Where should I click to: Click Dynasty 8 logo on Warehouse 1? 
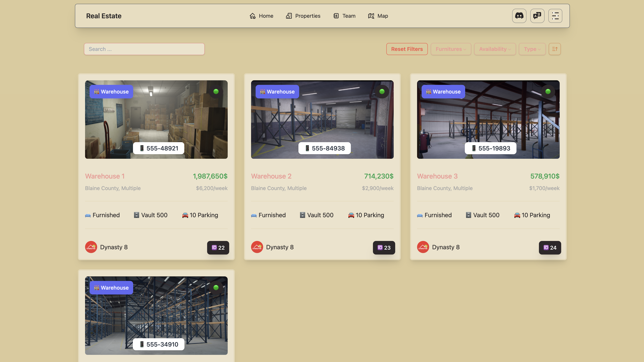91,247
